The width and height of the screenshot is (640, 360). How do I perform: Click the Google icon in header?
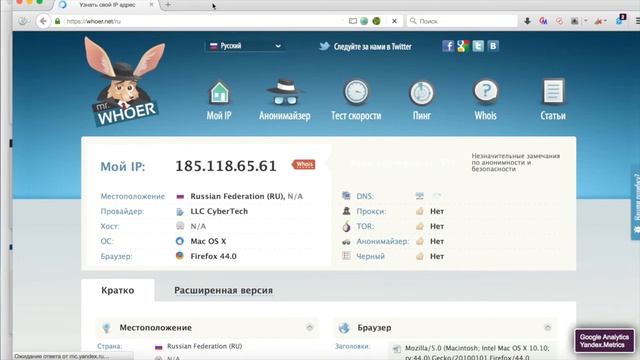(463, 46)
